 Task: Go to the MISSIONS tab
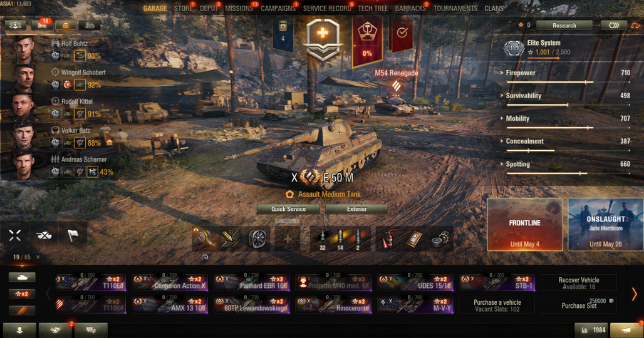[239, 8]
